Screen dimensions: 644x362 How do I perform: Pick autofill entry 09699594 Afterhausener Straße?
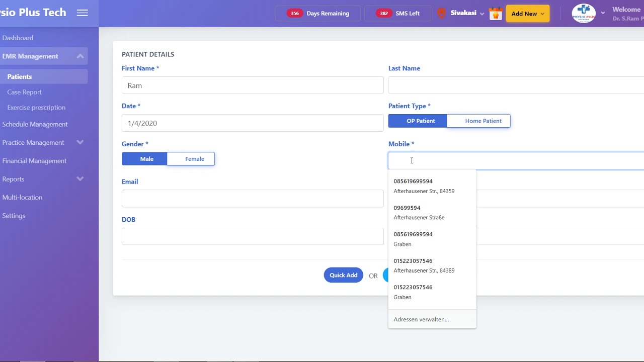[x=432, y=213]
